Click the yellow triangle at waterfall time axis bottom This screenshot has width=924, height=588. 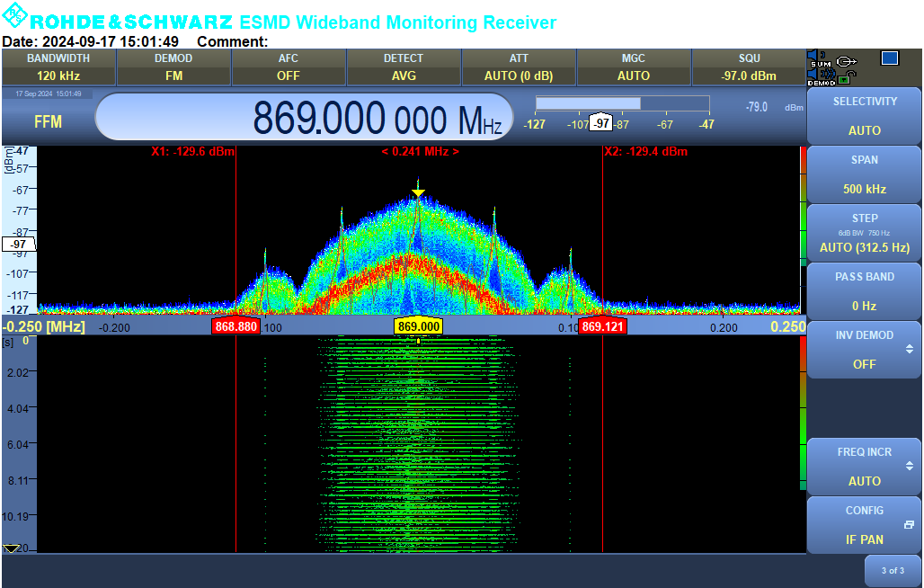click(x=10, y=548)
